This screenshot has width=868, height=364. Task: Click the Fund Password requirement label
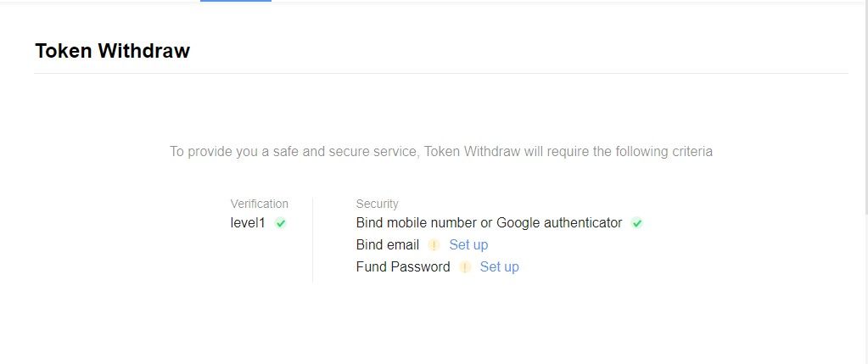coord(403,266)
